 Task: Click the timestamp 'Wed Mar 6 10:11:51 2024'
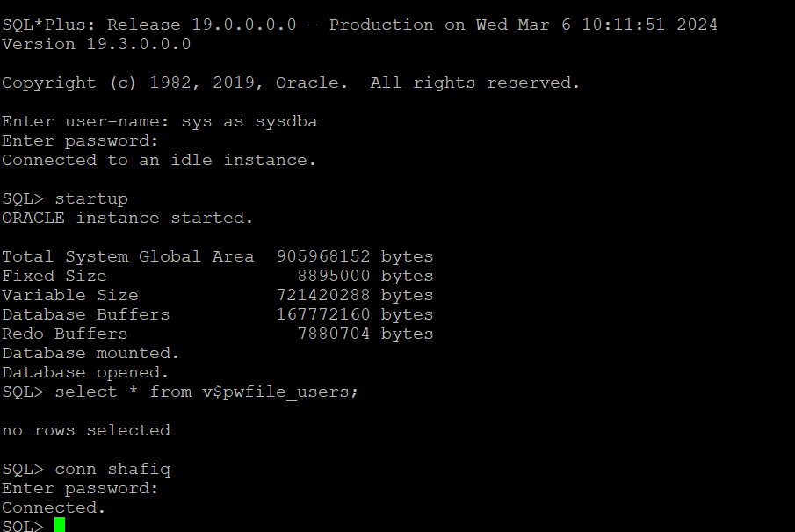tap(596, 25)
